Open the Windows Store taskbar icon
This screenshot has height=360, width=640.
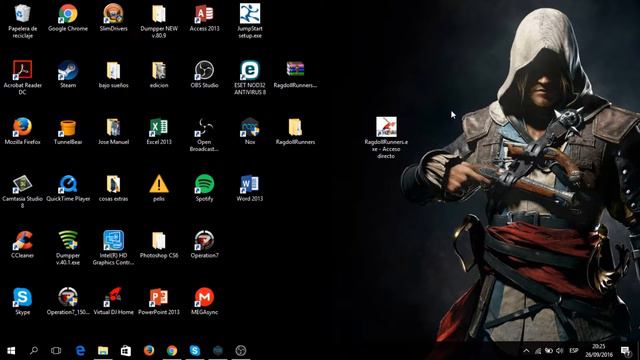click(x=126, y=351)
